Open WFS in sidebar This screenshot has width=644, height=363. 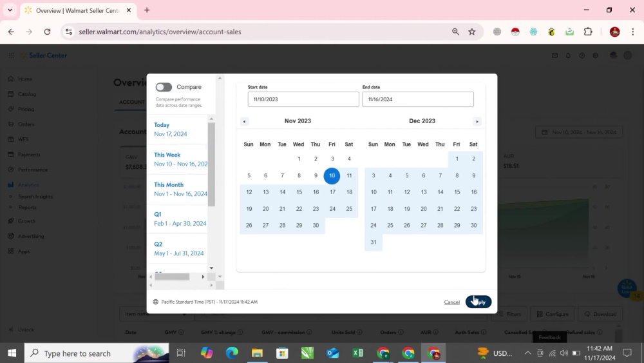(23, 139)
